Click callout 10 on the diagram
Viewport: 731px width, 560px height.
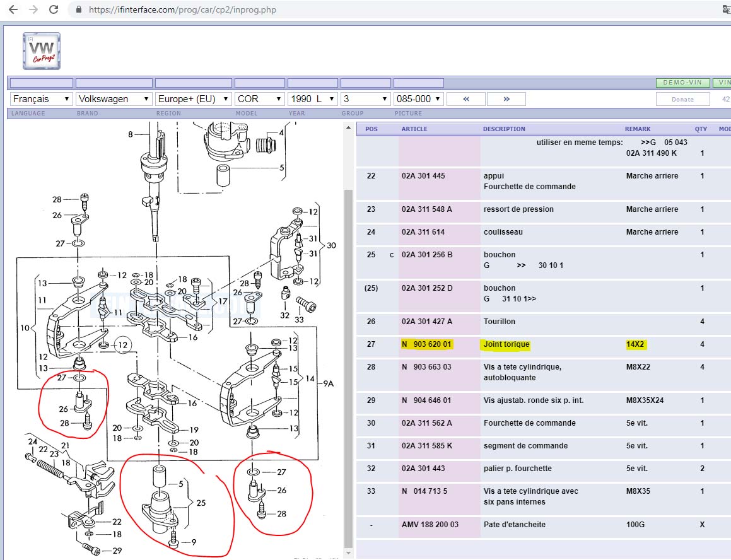[x=25, y=328]
